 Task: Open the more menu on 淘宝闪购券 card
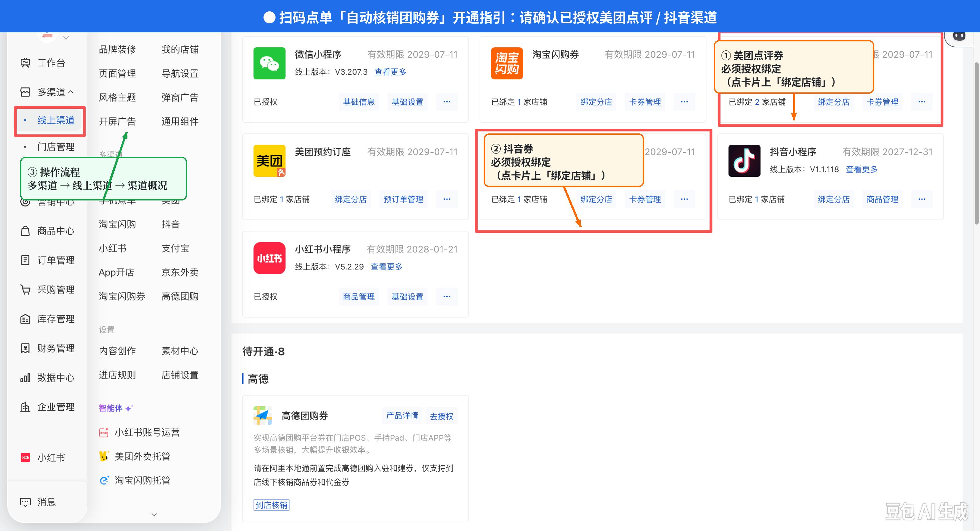pyautogui.click(x=684, y=102)
